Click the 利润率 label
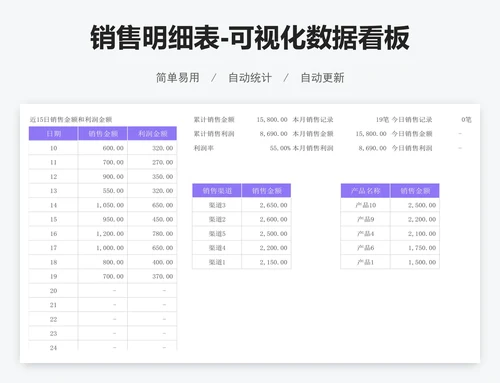The width and height of the screenshot is (500, 383). [203, 148]
